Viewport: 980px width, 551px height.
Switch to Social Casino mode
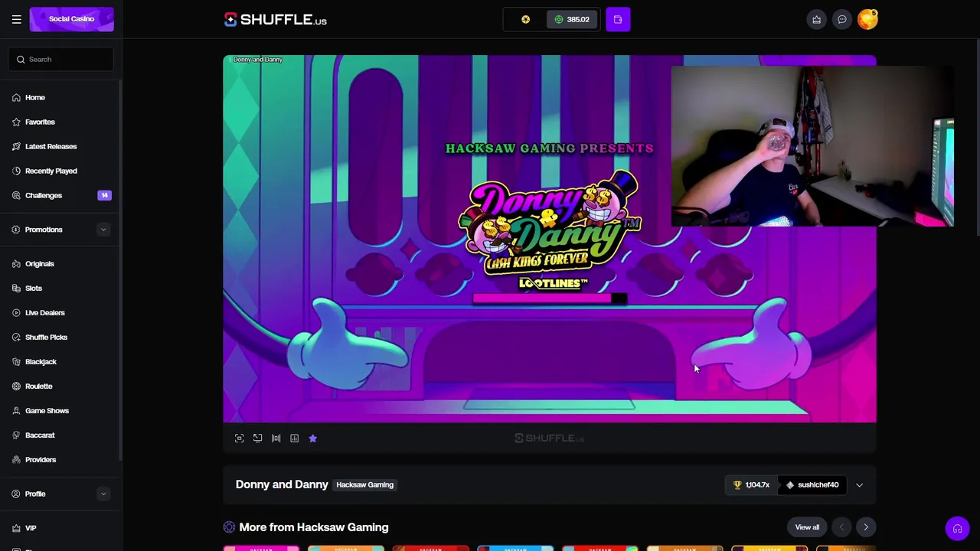coord(72,19)
